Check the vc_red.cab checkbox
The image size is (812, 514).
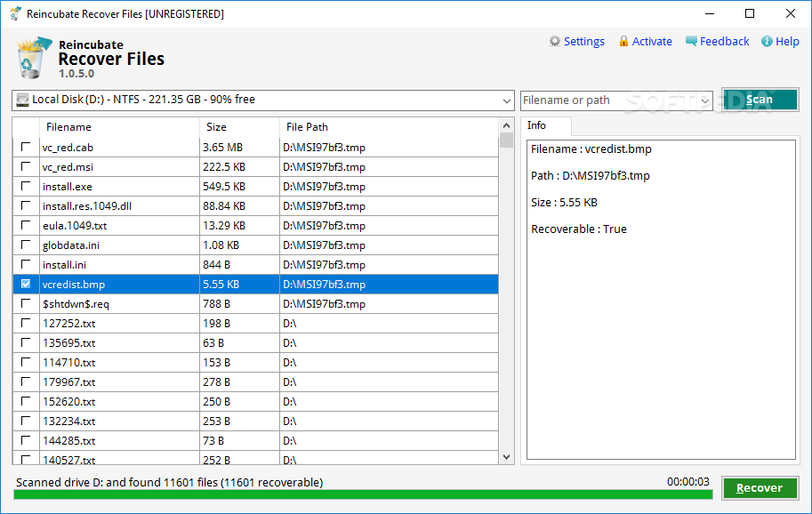(x=26, y=147)
